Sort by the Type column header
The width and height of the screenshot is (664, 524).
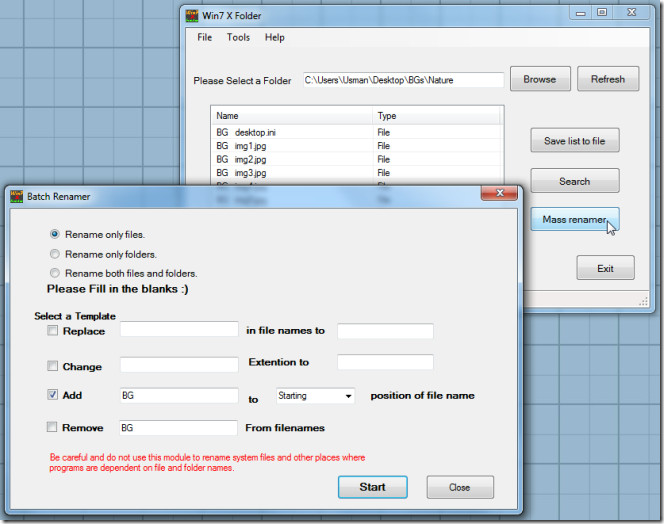437,116
